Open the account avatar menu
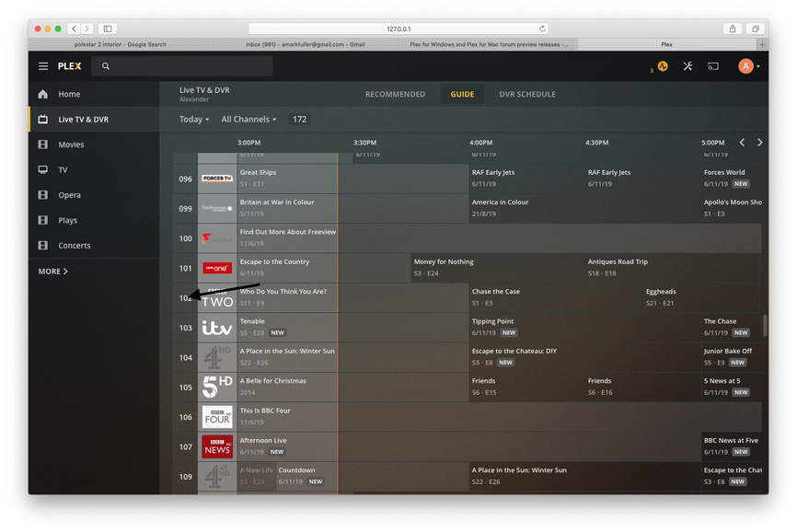797x532 pixels. click(x=749, y=66)
